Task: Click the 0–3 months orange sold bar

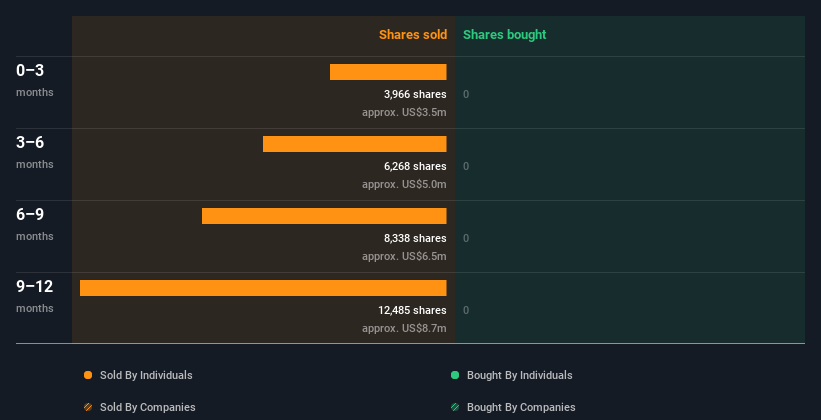Action: [388, 72]
